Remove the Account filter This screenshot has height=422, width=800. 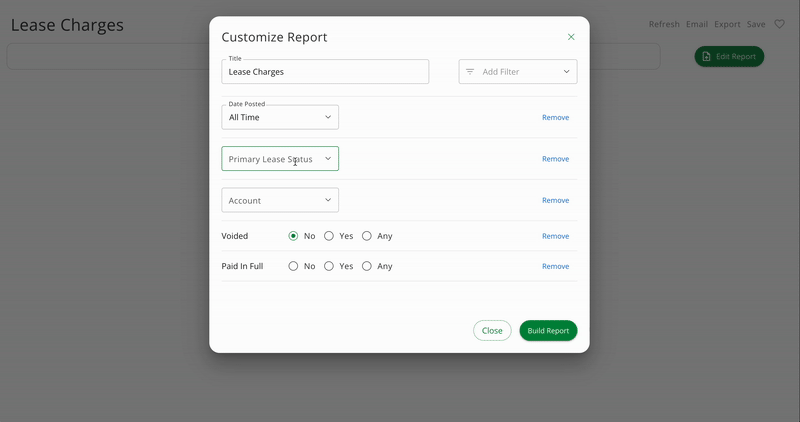pyautogui.click(x=555, y=200)
